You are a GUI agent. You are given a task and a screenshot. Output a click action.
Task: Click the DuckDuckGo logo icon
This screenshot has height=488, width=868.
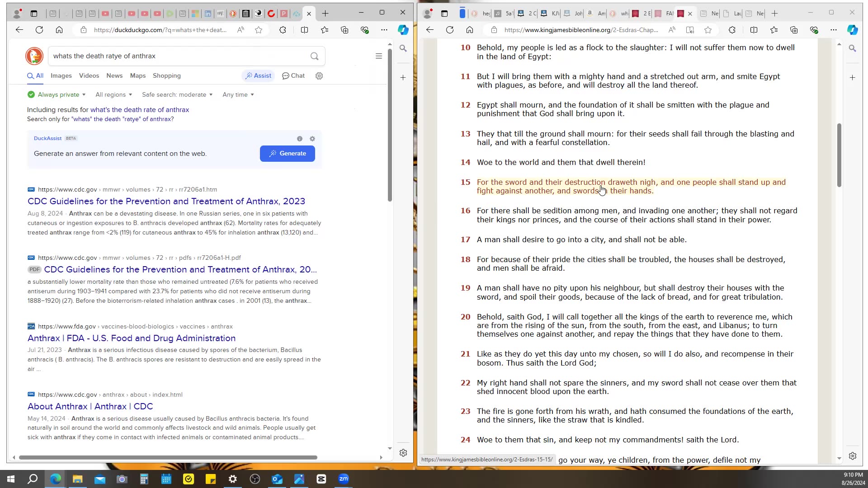point(34,56)
